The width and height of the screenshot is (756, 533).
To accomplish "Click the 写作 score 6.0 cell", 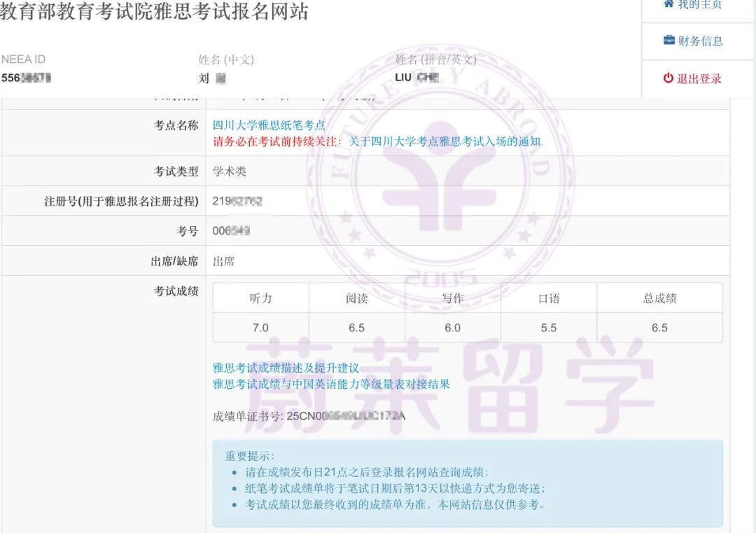I will point(453,328).
